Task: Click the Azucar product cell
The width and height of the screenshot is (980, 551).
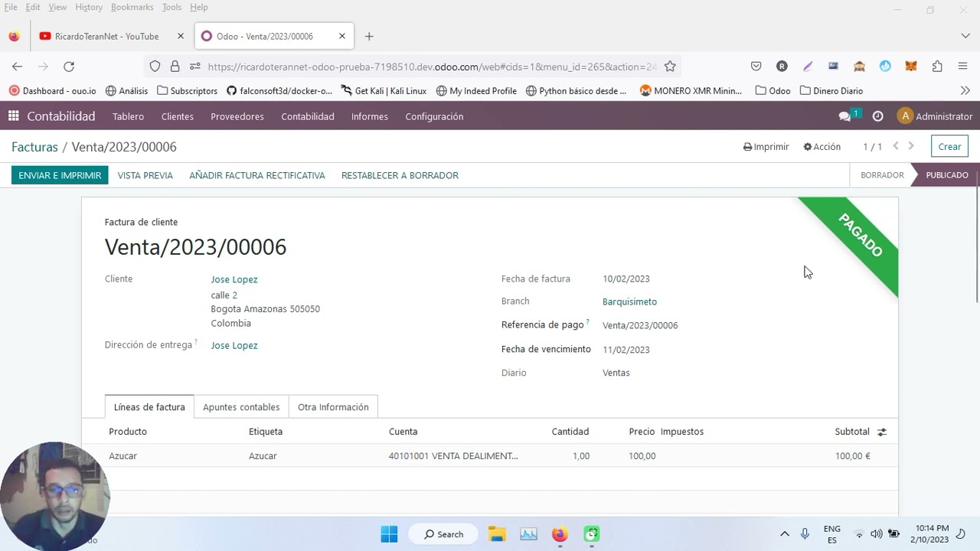Action: click(122, 456)
